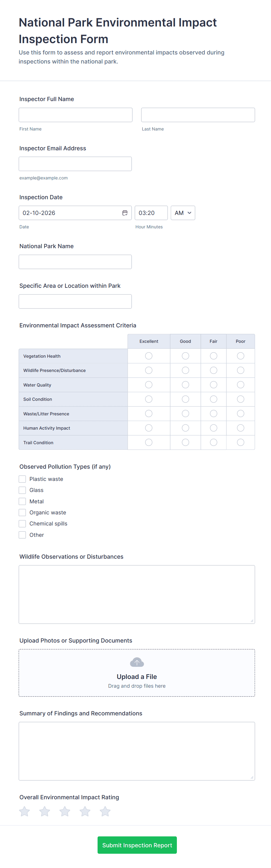Mark Water Quality as Poor
The image size is (271, 868).
[x=240, y=385]
